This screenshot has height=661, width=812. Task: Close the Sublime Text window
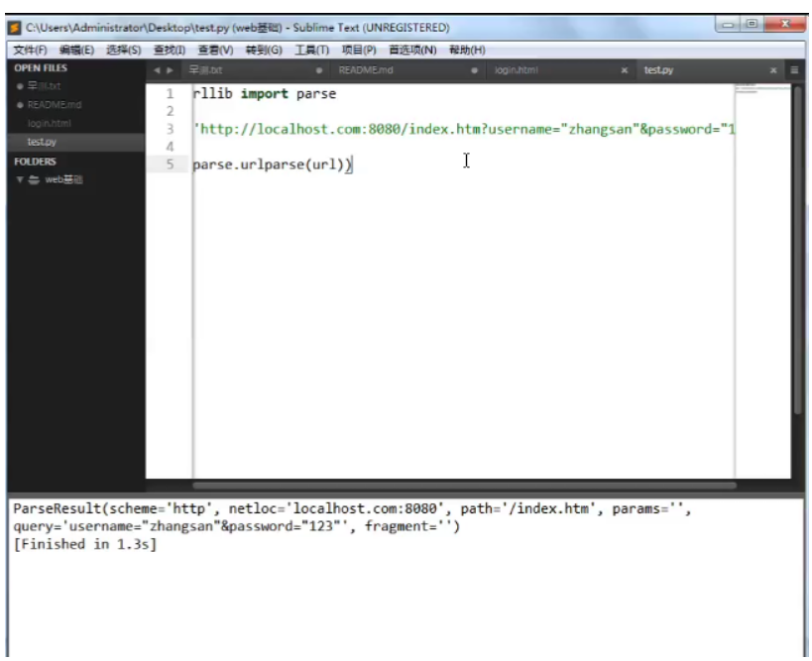pyautogui.click(x=784, y=25)
